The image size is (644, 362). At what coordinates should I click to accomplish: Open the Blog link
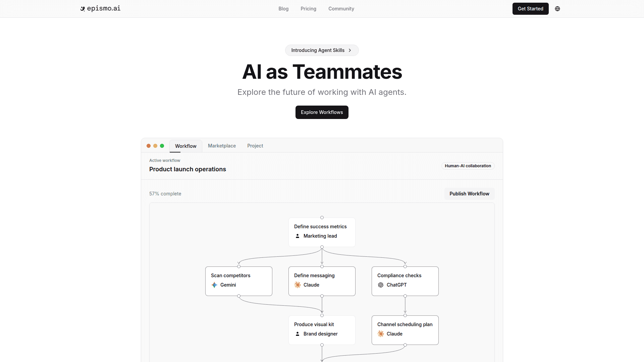283,9
